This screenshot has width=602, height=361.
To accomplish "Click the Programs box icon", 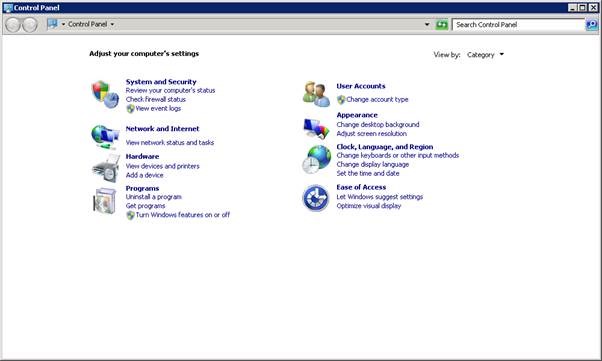I will (104, 201).
